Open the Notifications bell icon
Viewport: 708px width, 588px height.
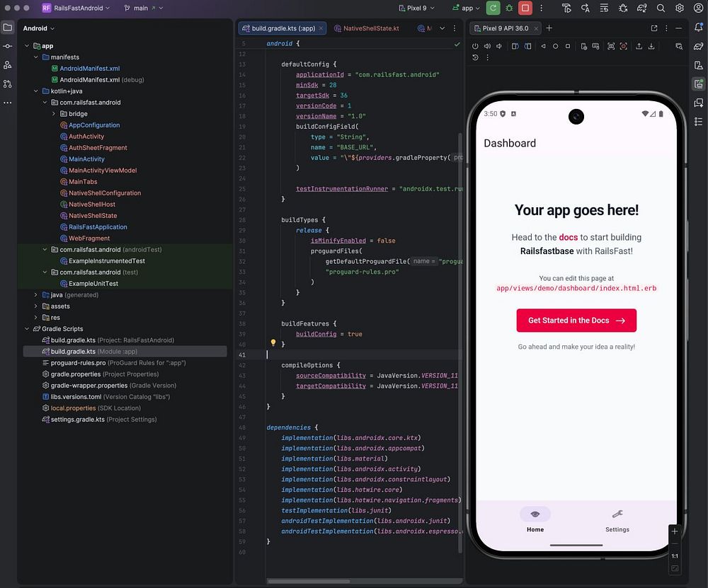[699, 27]
